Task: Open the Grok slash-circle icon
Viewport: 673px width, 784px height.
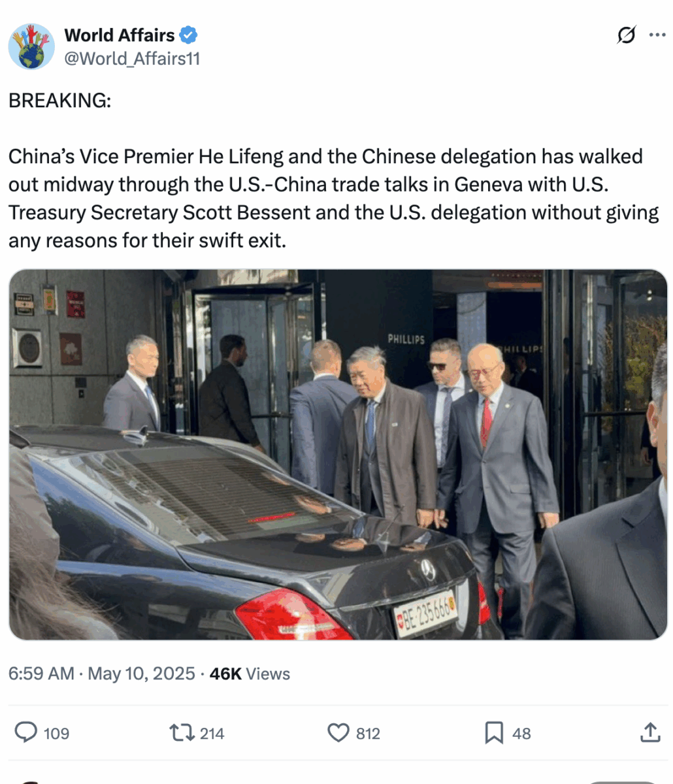Action: (x=626, y=35)
